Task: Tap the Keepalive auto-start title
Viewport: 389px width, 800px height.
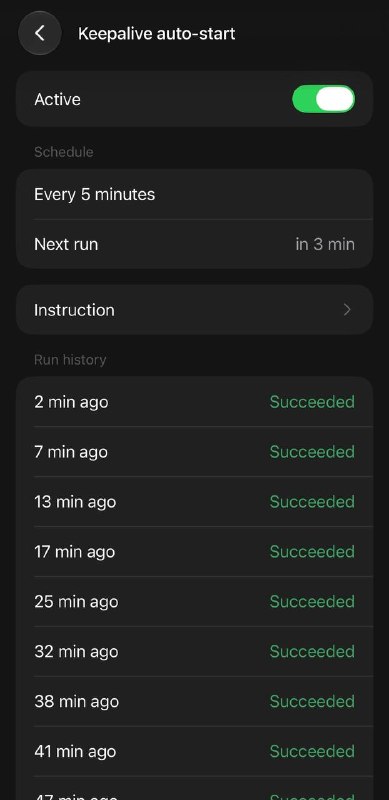Action: coord(156,34)
